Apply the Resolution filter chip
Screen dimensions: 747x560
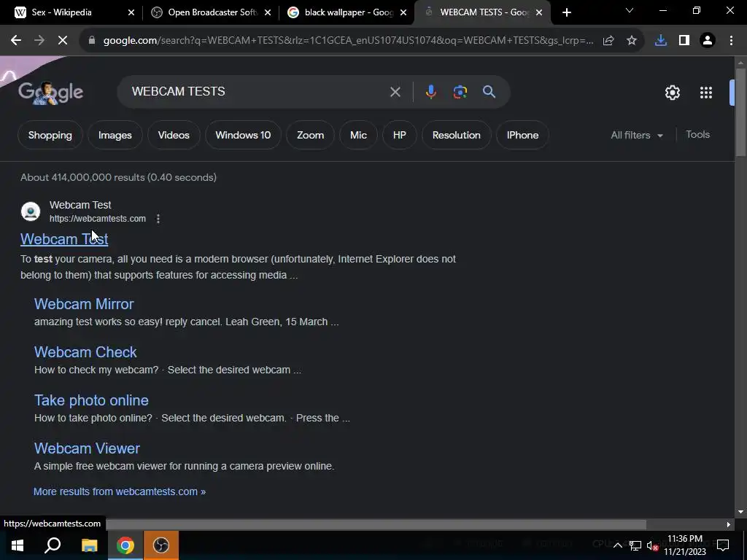point(457,135)
